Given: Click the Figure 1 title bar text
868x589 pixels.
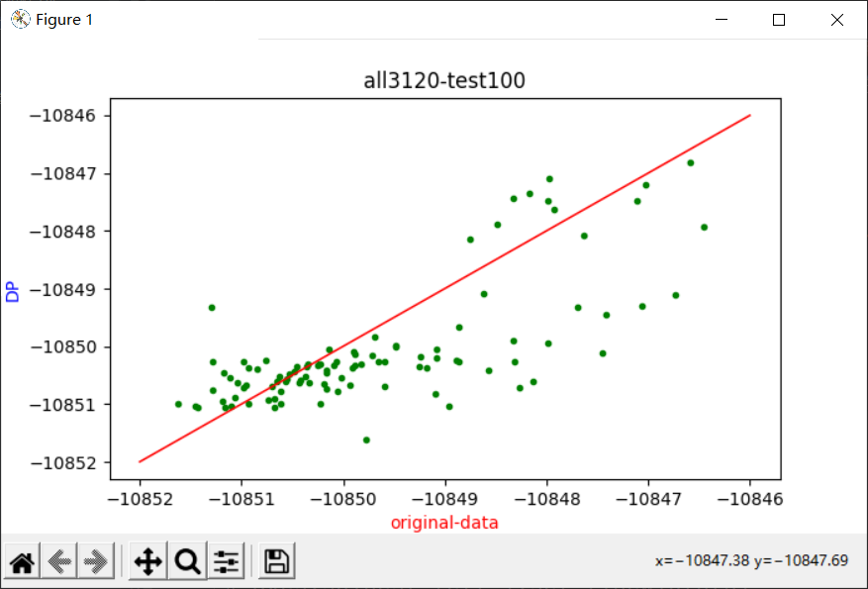Looking at the screenshot, I should click(x=64, y=20).
